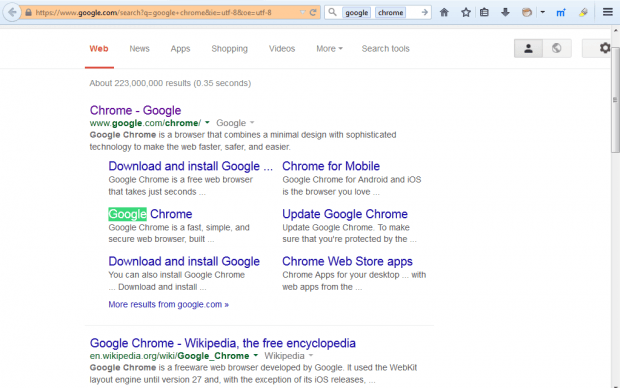620x388 pixels.
Task: Expand green arrow beside en.wikipedia.org URL
Action: [x=255, y=356]
